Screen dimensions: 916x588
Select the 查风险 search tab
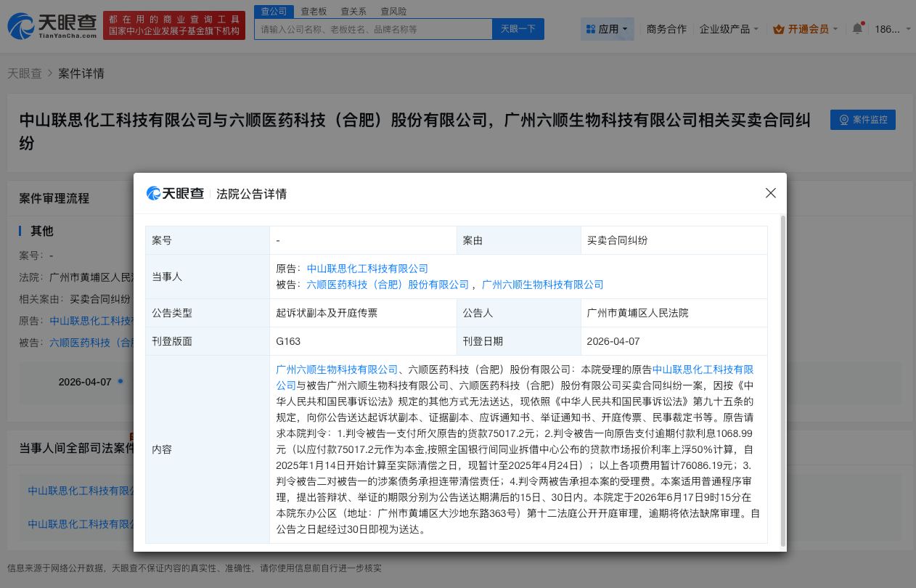click(x=393, y=11)
